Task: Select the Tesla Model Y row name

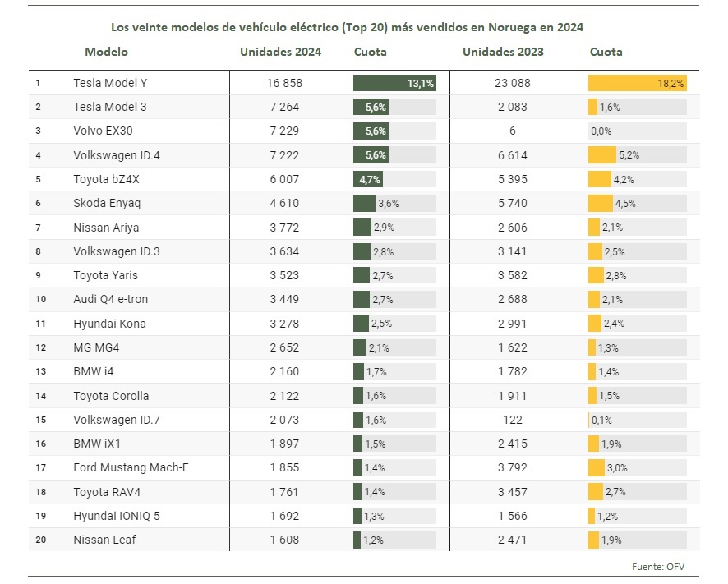Action: click(x=110, y=83)
